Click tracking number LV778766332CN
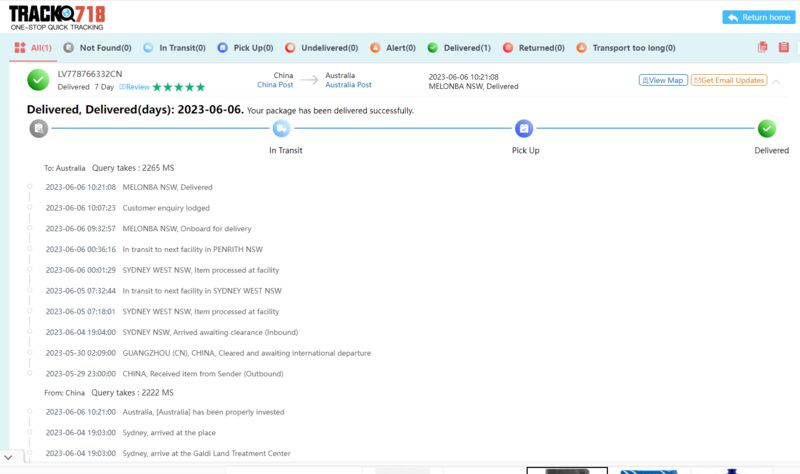Image resolution: width=800 pixels, height=474 pixels. (90, 74)
